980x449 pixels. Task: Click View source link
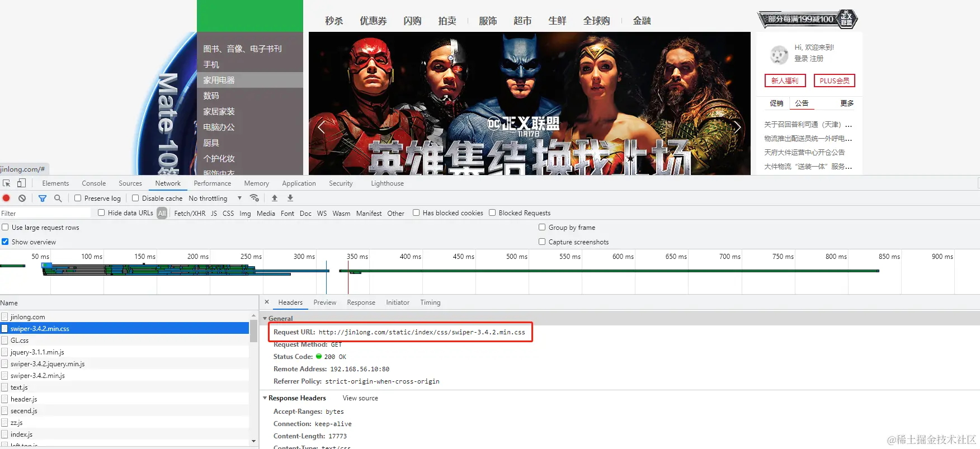(360, 398)
